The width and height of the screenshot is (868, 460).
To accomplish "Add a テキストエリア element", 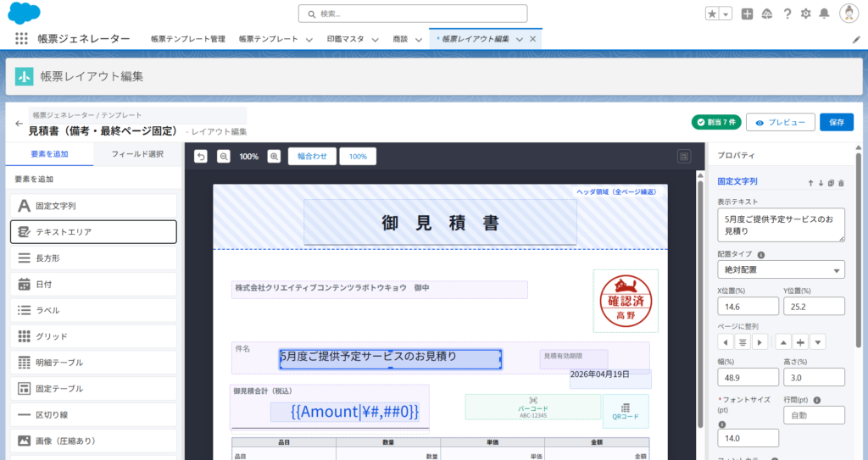I will (x=93, y=232).
